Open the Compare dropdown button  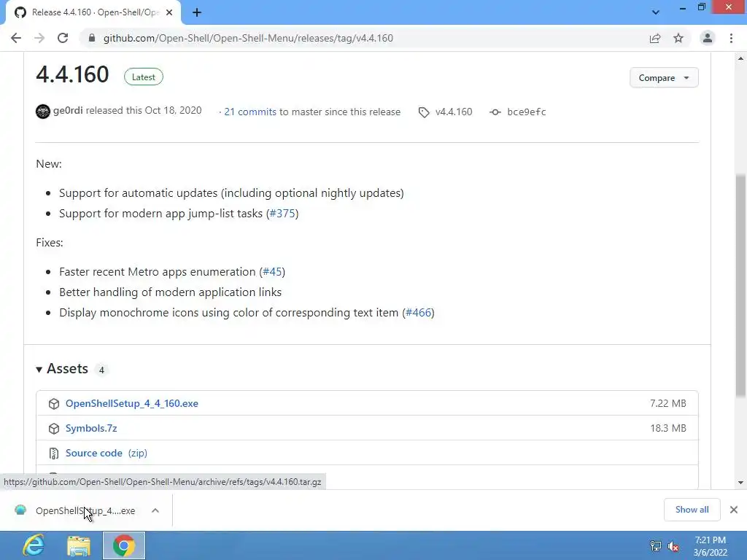664,77
